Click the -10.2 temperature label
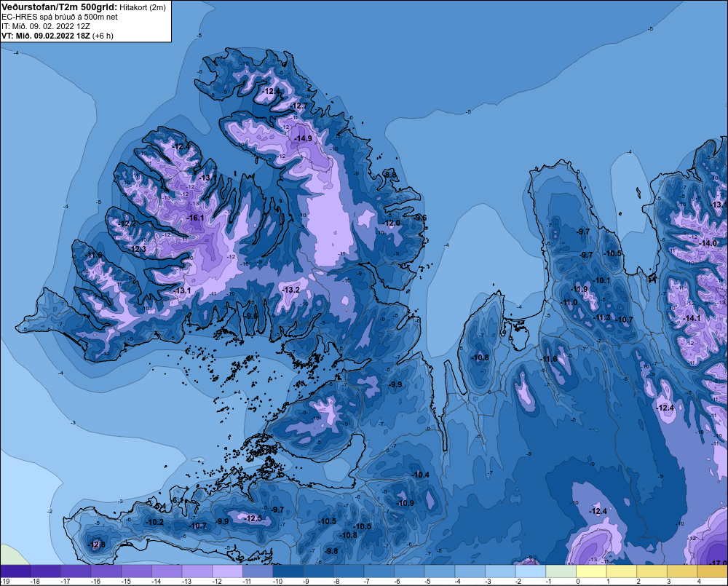 (x=154, y=522)
